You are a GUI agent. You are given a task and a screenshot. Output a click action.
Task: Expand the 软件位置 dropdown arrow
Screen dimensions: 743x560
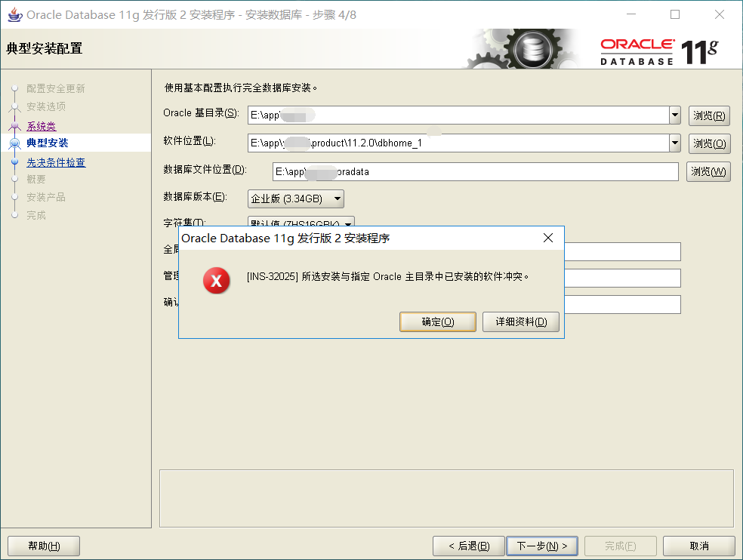675,143
